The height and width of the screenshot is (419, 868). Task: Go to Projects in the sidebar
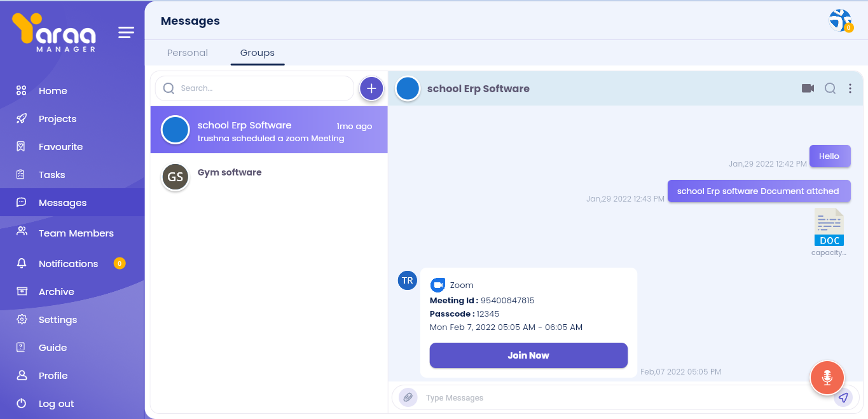tap(57, 119)
